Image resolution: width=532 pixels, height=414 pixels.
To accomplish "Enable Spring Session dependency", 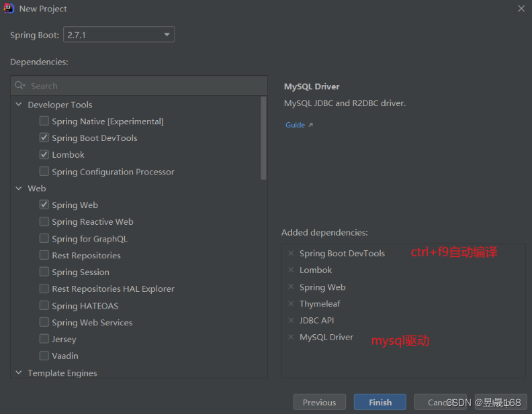I will click(44, 272).
